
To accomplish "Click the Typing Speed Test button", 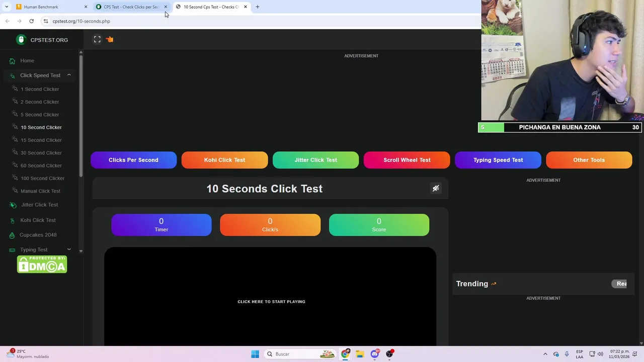I will (498, 160).
